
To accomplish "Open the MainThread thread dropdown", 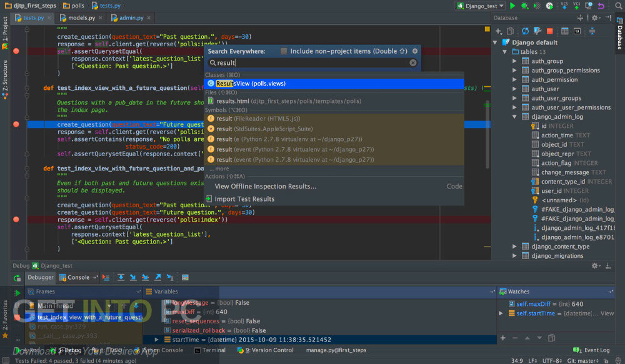I will (109, 306).
